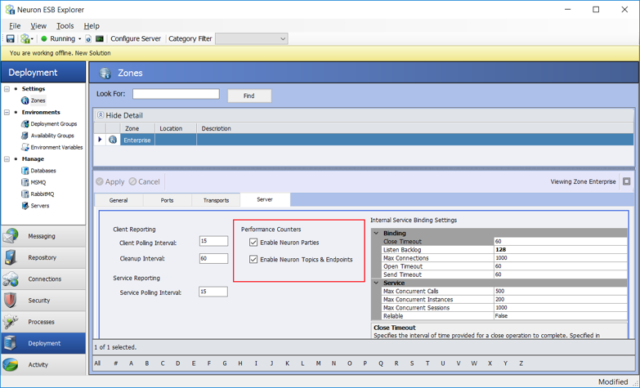Click the Look For search field
The image size is (640, 388).
(x=176, y=94)
